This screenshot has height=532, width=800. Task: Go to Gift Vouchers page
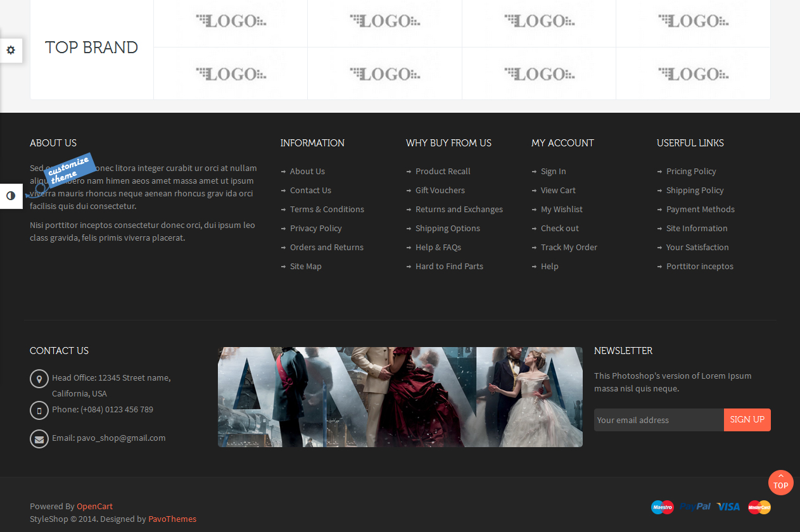[x=440, y=190]
